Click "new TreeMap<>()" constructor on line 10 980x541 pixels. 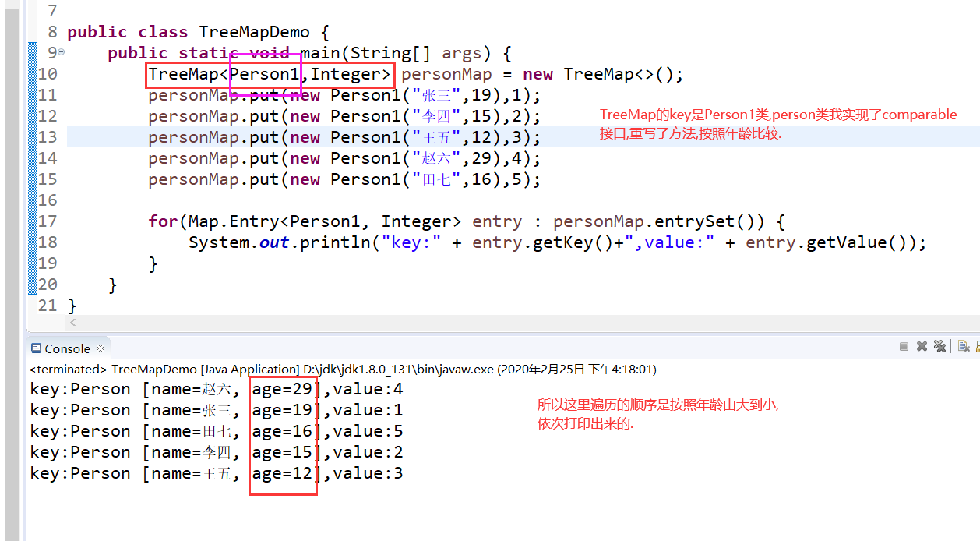tap(598, 75)
